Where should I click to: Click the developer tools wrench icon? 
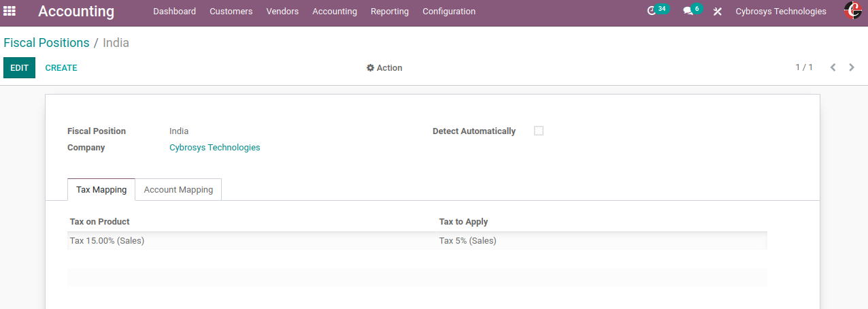click(717, 12)
